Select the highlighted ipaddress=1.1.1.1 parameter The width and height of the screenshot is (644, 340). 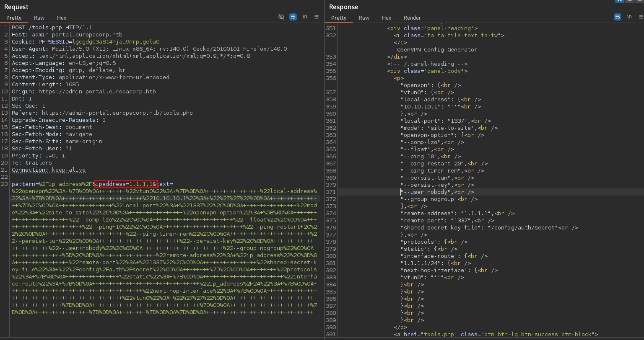[126, 183]
